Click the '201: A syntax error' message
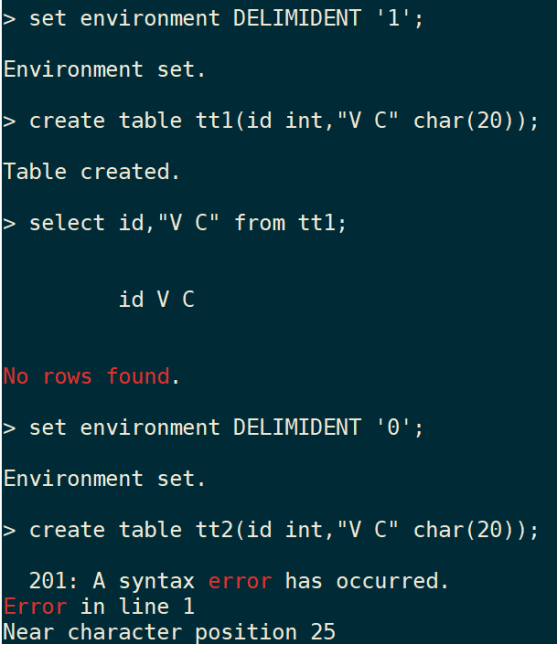The image size is (557, 645). [x=239, y=581]
